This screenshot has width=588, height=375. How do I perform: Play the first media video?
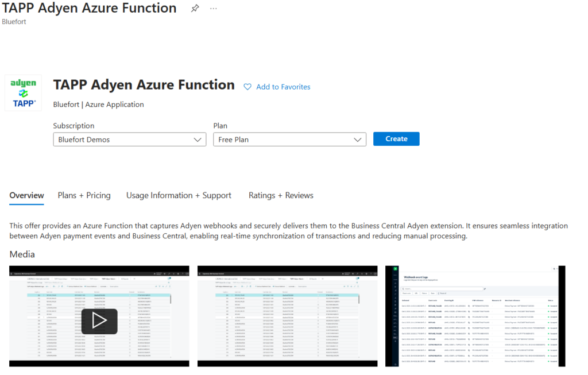point(99,321)
